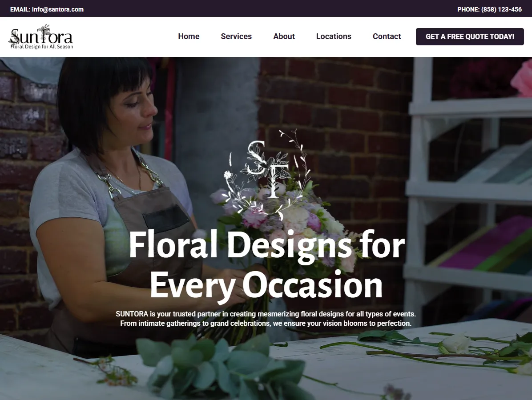This screenshot has width=532, height=400.
Task: Open the Home menu item
Action: pyautogui.click(x=189, y=36)
